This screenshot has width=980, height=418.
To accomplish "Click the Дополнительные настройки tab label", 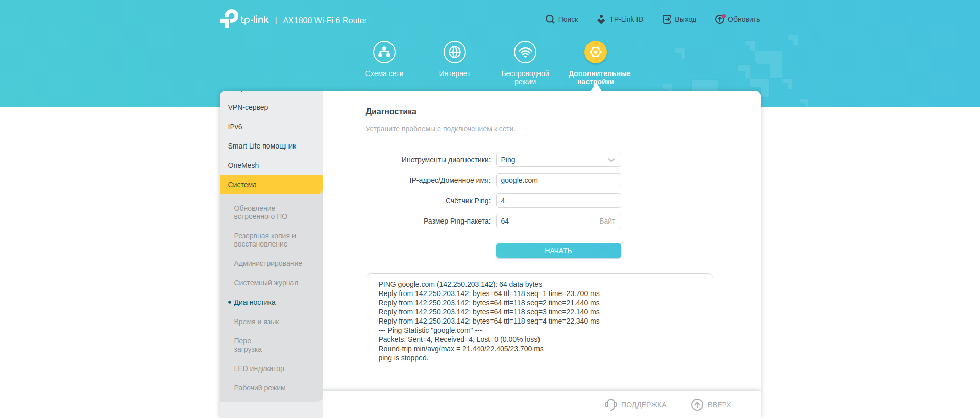I will click(x=599, y=78).
